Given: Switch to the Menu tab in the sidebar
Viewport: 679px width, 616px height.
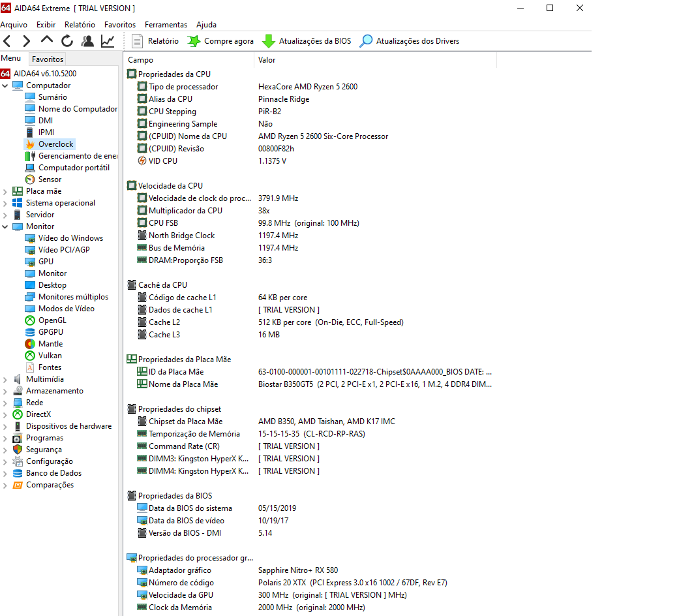Looking at the screenshot, I should click(11, 58).
